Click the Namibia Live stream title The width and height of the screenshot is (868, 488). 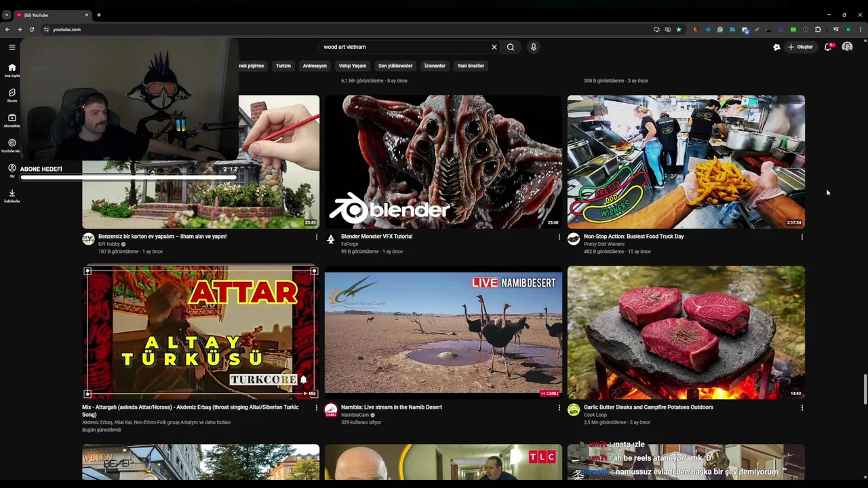pos(391,407)
